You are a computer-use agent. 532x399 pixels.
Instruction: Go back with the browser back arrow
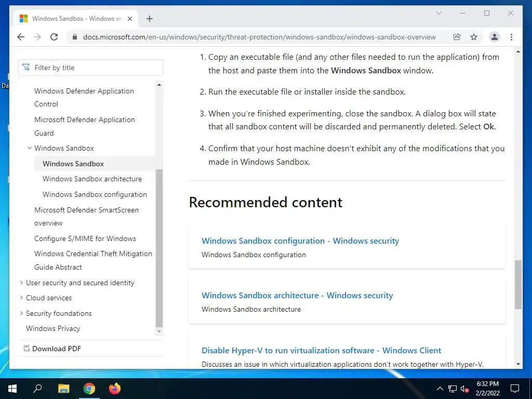point(21,37)
